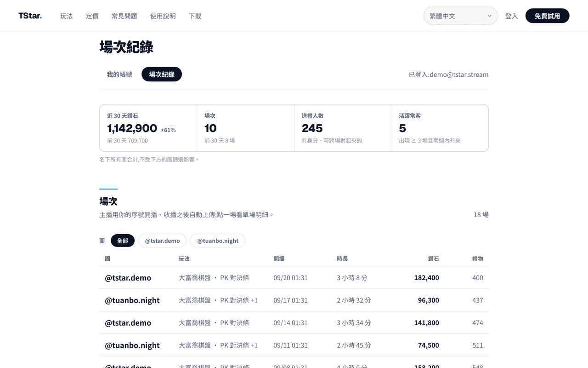Viewport: 588px width, 368px height.
Task: Open the @tstar.demo session from 09/20
Action: click(x=294, y=277)
